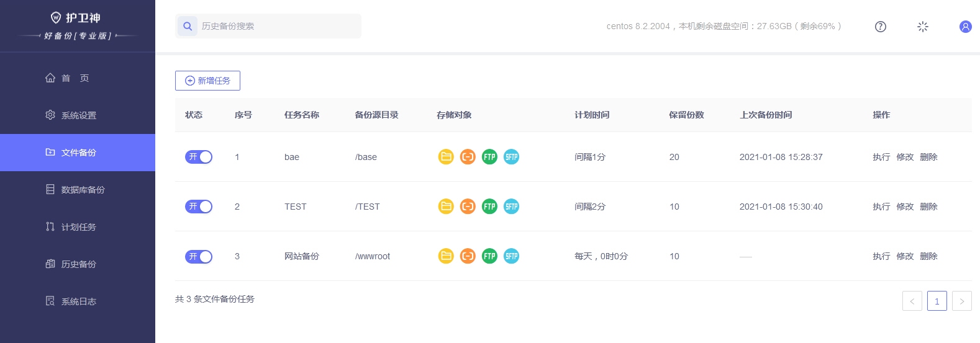Click the search magnifier icon
The image size is (980, 343).
coord(188,26)
